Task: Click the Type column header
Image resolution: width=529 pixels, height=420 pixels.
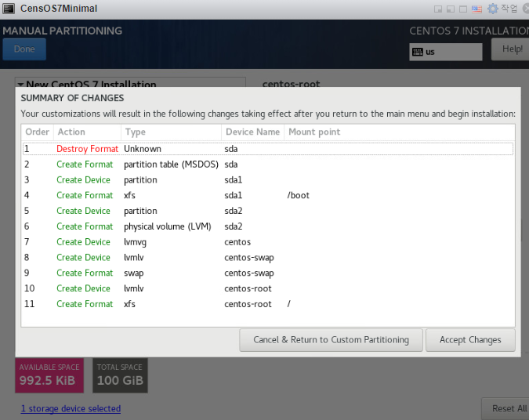Action: point(171,132)
